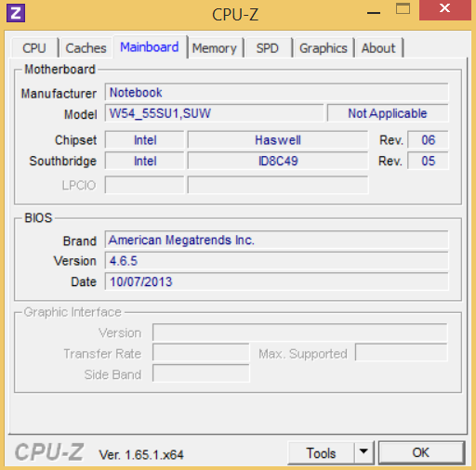Viewport: 476px width, 470px height.
Task: Click the BIOS date 10/07/2013 field
Action: pyautogui.click(x=276, y=281)
